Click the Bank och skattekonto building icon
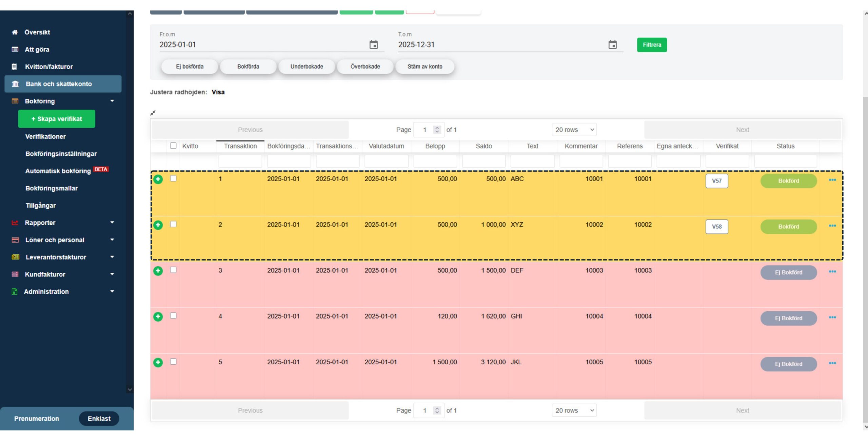Screen dimensions: 868x441 pyautogui.click(x=15, y=84)
